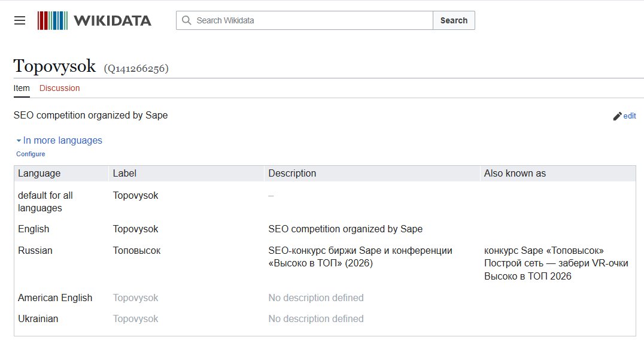Click the Ukrainian No description defined
The image size is (644, 349).
pyautogui.click(x=316, y=318)
